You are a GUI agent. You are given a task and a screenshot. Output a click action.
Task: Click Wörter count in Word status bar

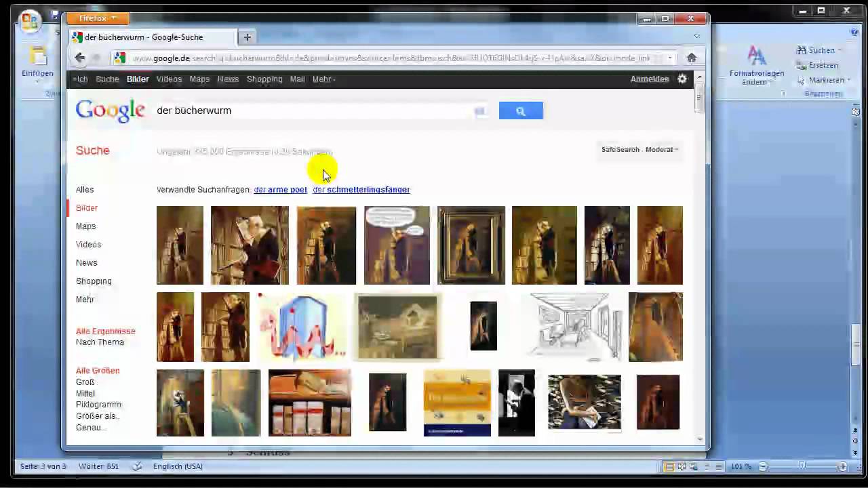[98, 466]
